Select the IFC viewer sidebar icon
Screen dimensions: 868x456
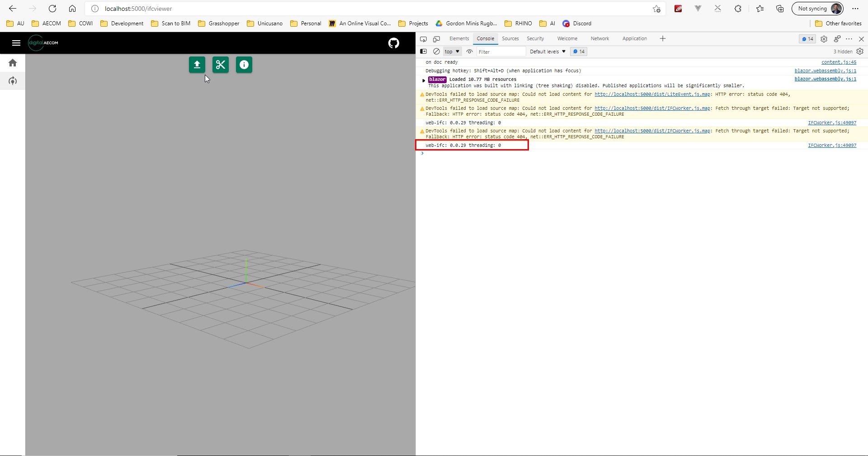(13, 81)
